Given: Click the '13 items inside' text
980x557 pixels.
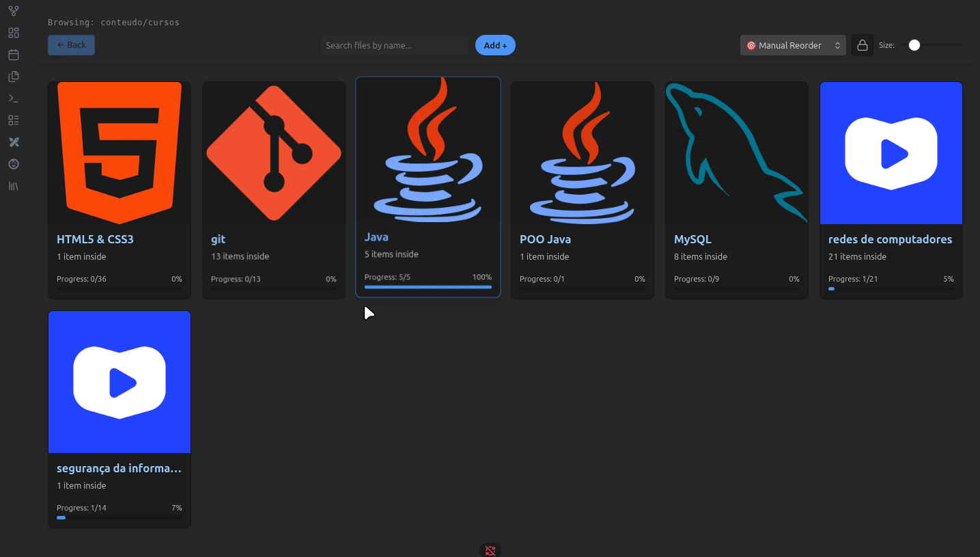Looking at the screenshot, I should (x=240, y=256).
